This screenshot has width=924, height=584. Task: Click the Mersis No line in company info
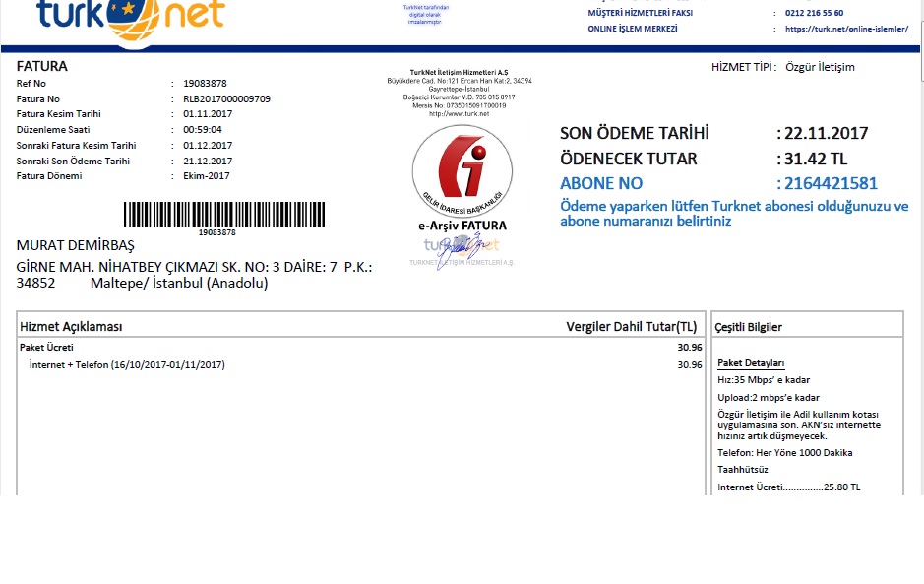coord(460,105)
